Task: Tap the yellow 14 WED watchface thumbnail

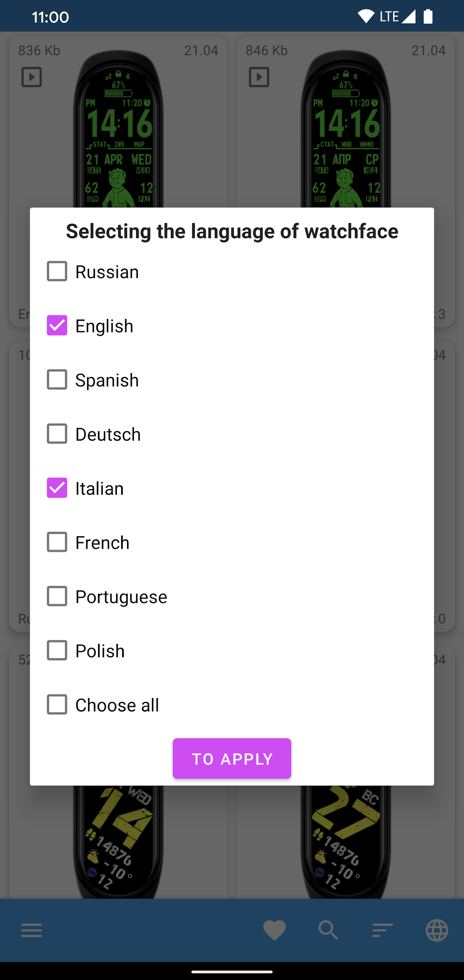Action: click(118, 841)
